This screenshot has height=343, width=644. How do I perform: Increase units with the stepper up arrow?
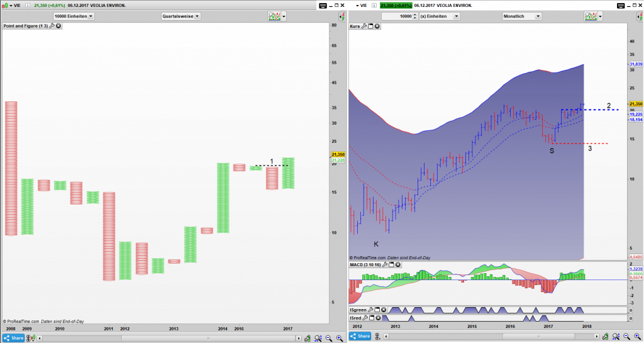click(x=415, y=14)
